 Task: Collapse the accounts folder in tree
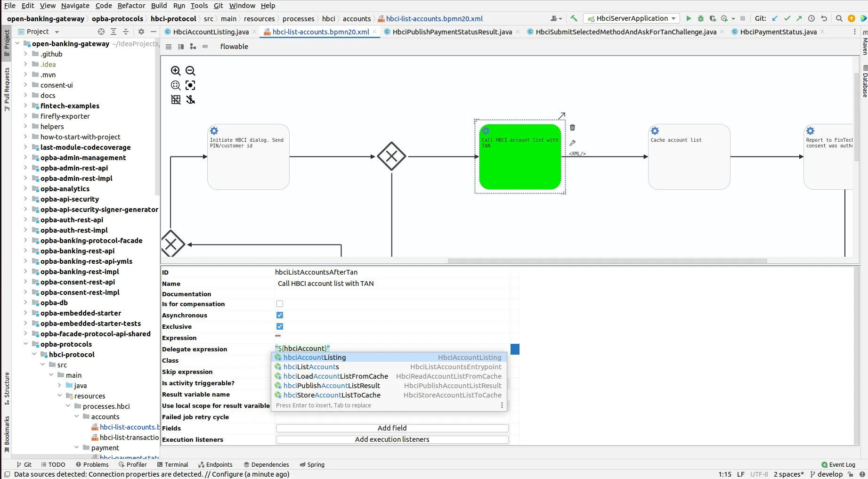pos(76,416)
